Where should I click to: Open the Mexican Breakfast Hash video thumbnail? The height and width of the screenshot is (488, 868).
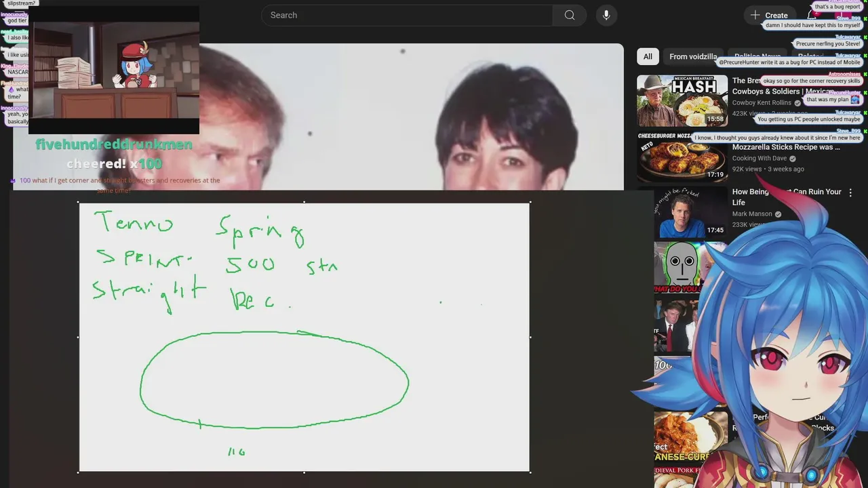click(682, 100)
